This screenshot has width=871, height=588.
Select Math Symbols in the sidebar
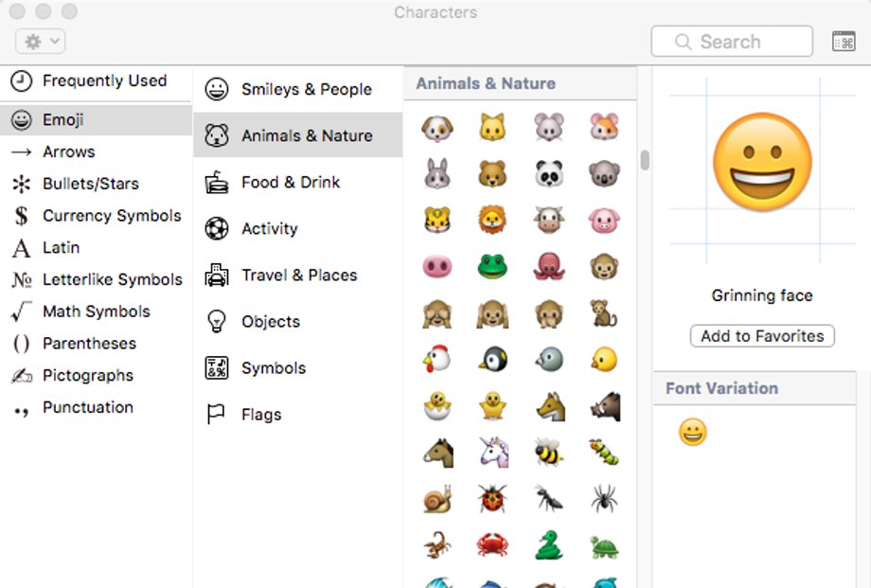97,312
